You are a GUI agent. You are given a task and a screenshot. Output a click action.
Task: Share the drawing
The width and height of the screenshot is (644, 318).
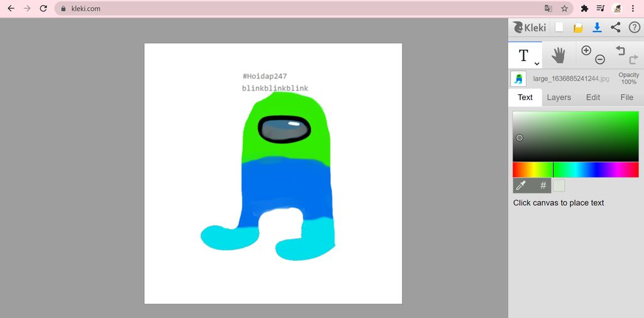click(615, 28)
